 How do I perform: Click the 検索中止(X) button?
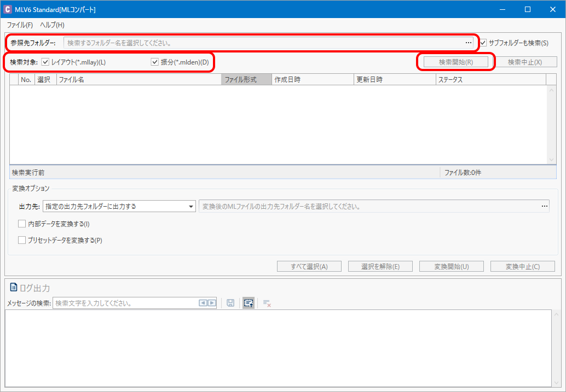525,62
